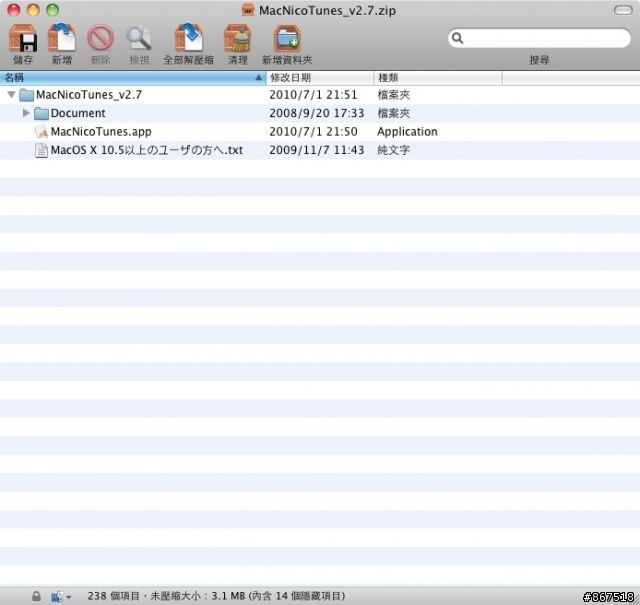Click the magnifier icon in search field
Image resolution: width=640 pixels, height=605 pixels.
pos(457,38)
